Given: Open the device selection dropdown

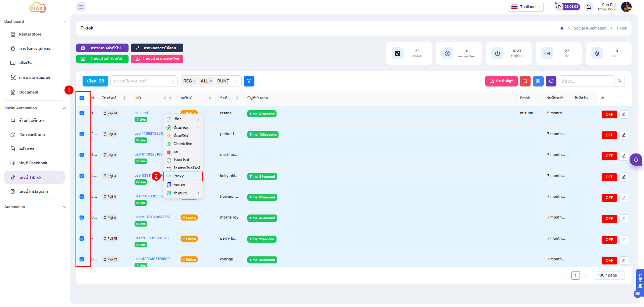Looking at the screenshot, I should coord(144,81).
